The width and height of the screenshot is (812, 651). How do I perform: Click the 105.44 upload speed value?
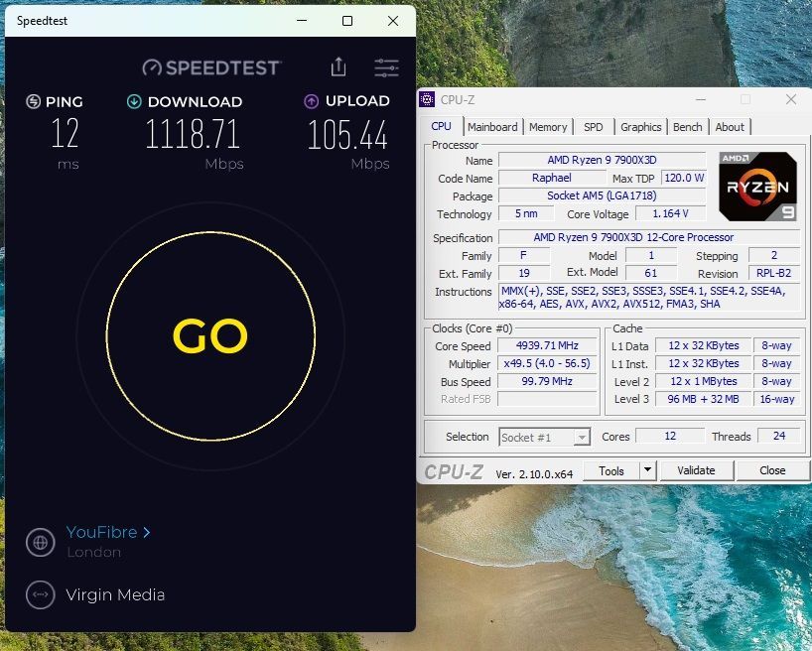click(x=347, y=135)
